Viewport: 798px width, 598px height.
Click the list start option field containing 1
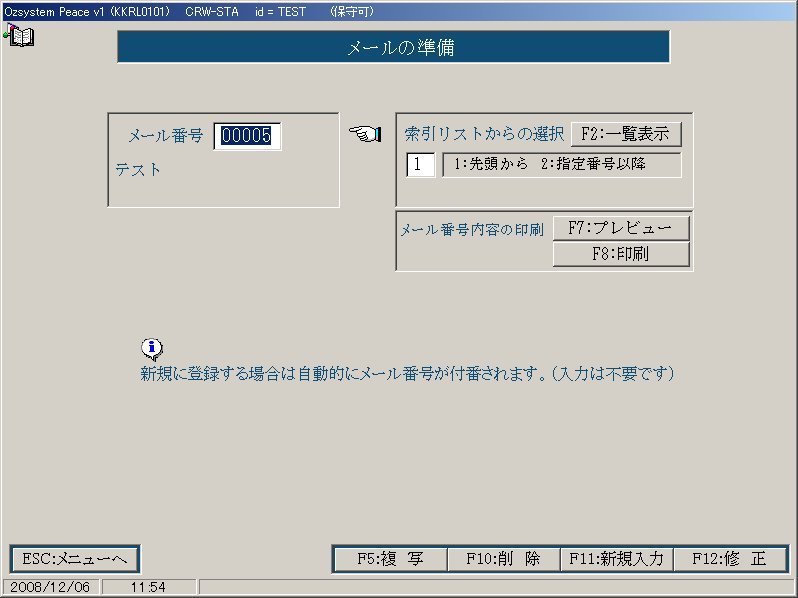[x=420, y=164]
